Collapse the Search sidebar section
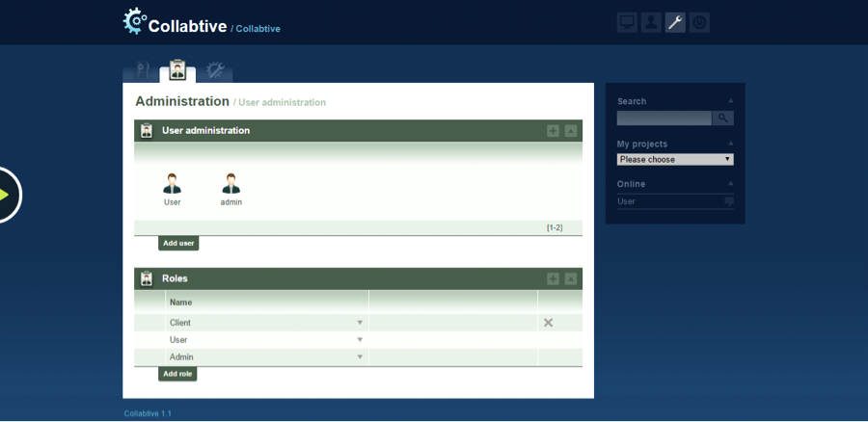The width and height of the screenshot is (868, 422). (731, 100)
